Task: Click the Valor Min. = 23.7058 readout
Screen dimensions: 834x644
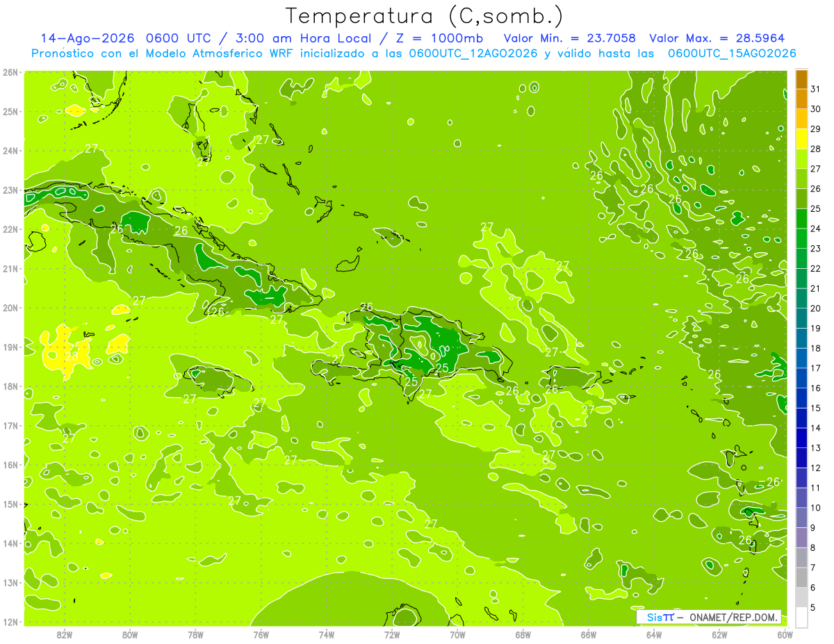Action: 570,38
